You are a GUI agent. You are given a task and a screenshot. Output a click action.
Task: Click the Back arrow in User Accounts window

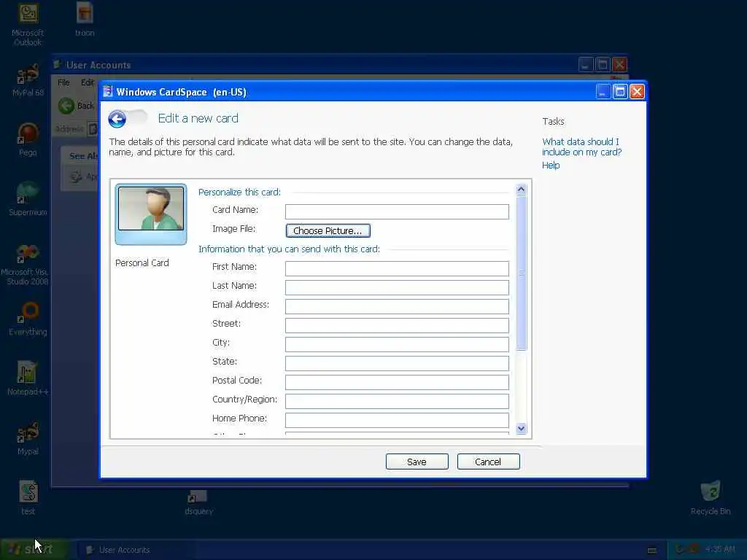pos(66,105)
